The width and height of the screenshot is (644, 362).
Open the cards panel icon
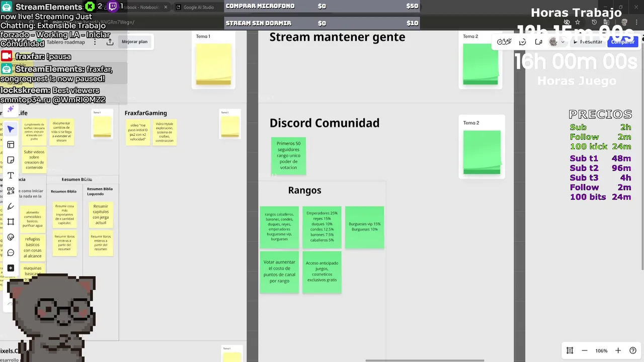(x=538, y=42)
